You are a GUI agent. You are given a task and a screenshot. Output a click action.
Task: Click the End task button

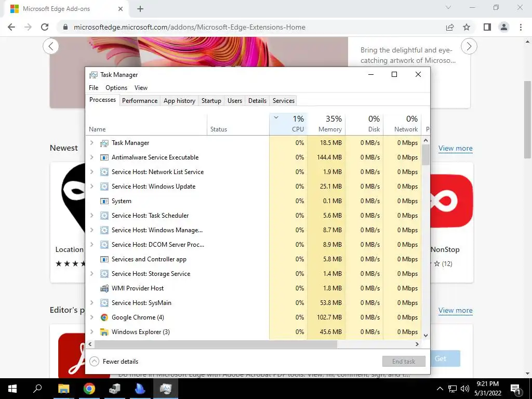[404, 362]
